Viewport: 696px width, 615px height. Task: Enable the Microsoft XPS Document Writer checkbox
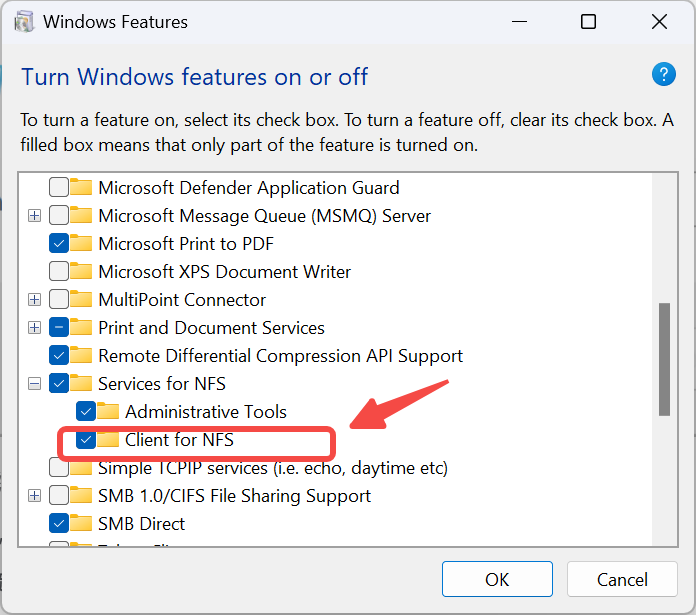click(x=59, y=271)
